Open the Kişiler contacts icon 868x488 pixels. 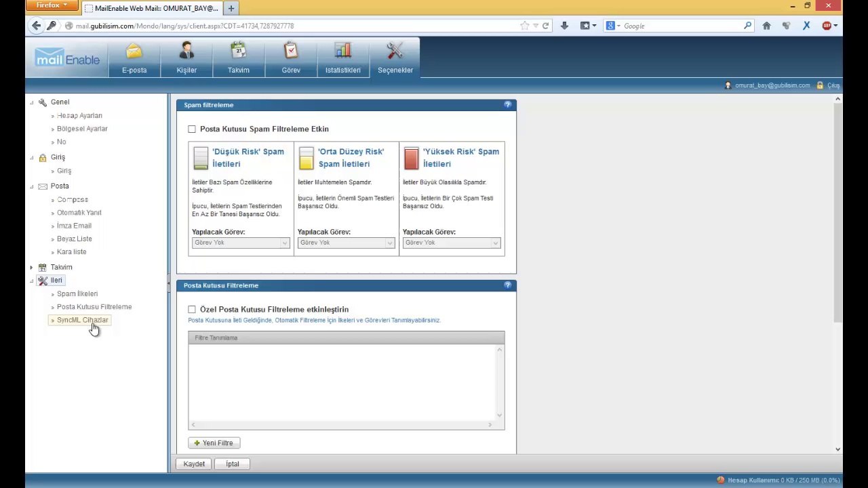pos(186,52)
